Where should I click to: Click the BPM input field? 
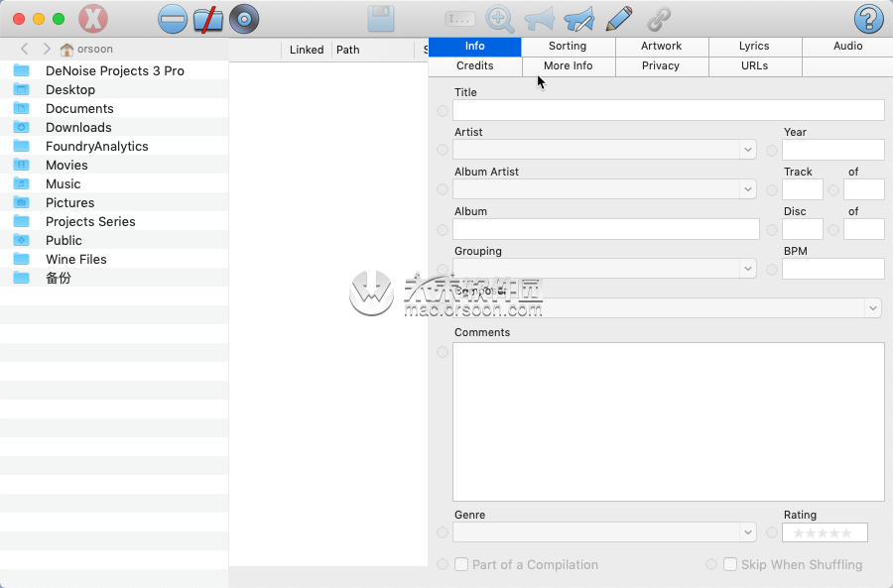pyautogui.click(x=833, y=269)
